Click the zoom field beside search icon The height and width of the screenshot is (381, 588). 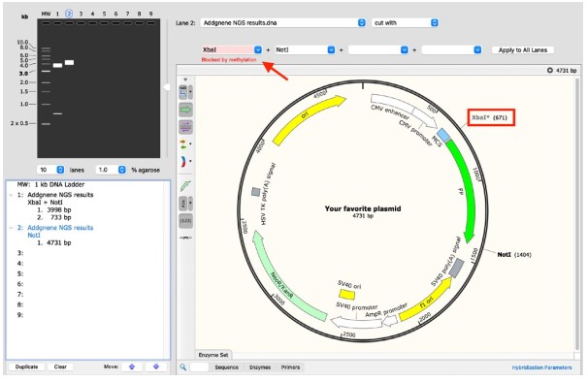pos(199,367)
